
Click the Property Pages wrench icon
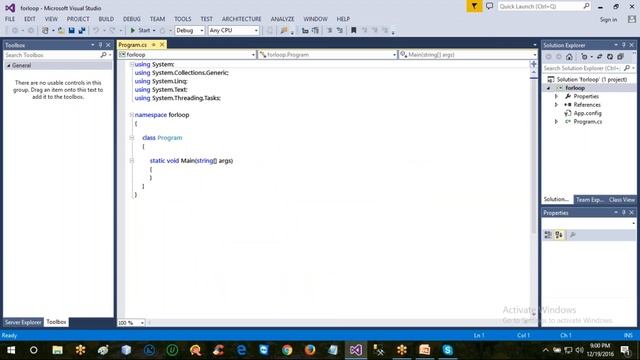tap(573, 235)
